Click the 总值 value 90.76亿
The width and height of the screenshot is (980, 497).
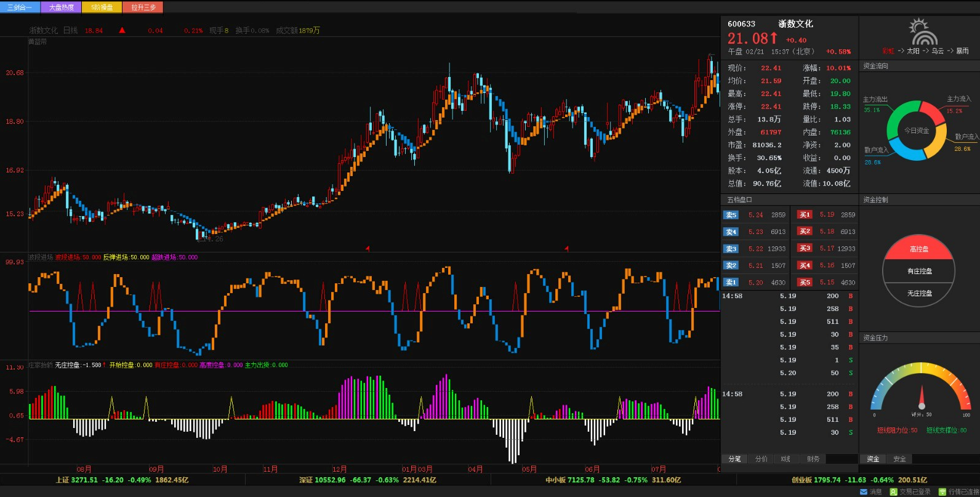767,184
